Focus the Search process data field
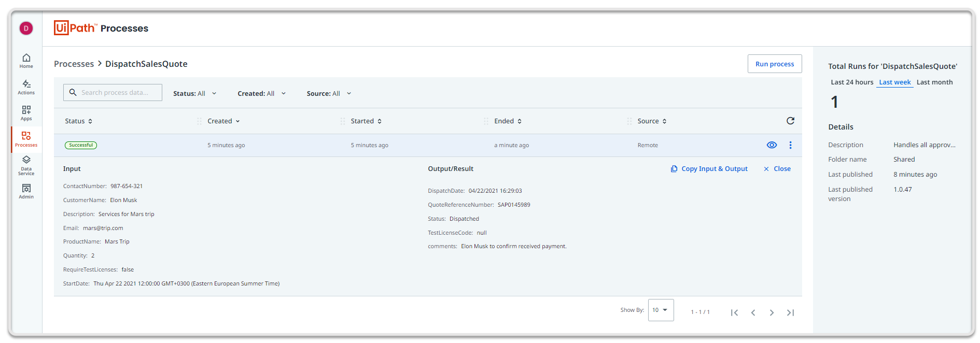 click(113, 92)
